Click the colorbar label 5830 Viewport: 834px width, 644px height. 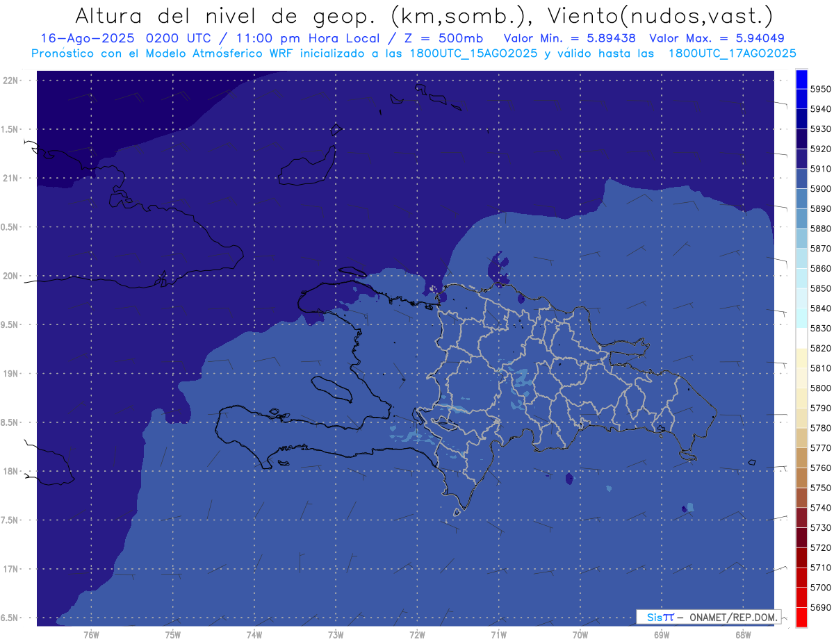[x=820, y=329]
